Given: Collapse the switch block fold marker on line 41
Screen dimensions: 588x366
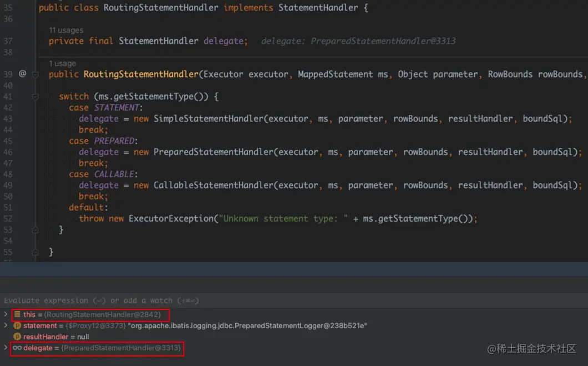Looking at the screenshot, I should (36, 97).
